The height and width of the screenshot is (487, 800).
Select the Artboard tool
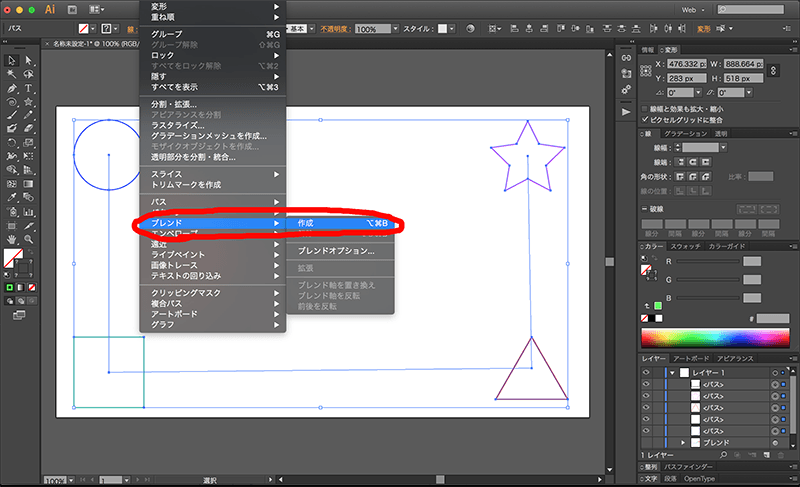coord(12,225)
